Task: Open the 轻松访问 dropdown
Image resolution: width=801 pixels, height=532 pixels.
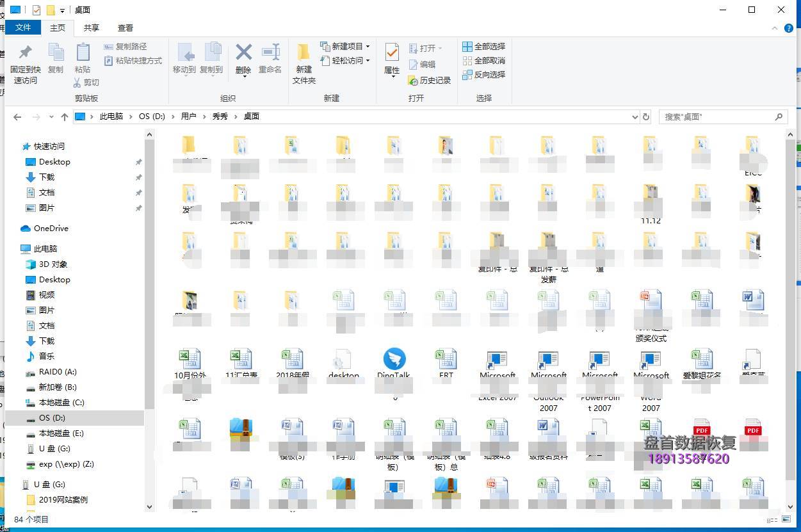Action: click(x=368, y=61)
